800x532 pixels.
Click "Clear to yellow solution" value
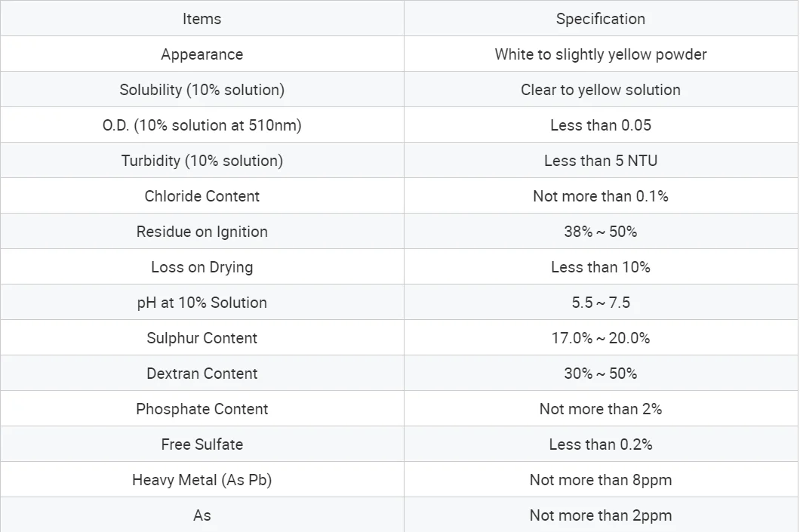click(601, 90)
